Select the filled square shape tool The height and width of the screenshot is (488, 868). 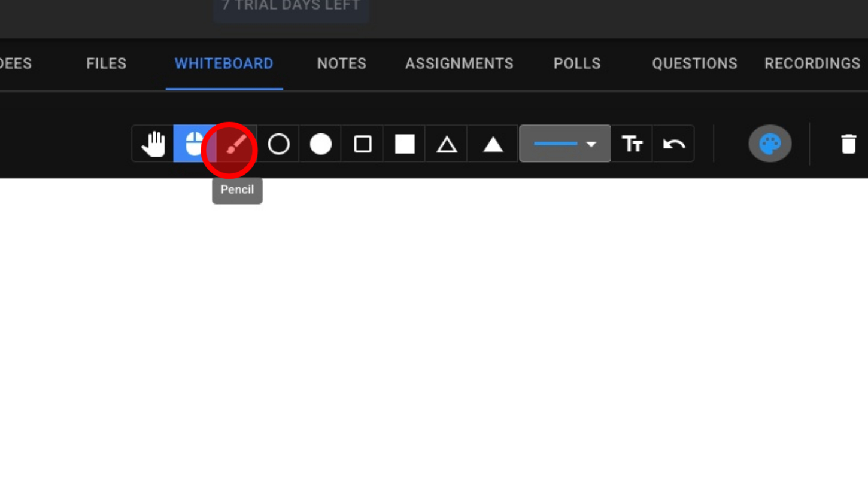coord(405,144)
